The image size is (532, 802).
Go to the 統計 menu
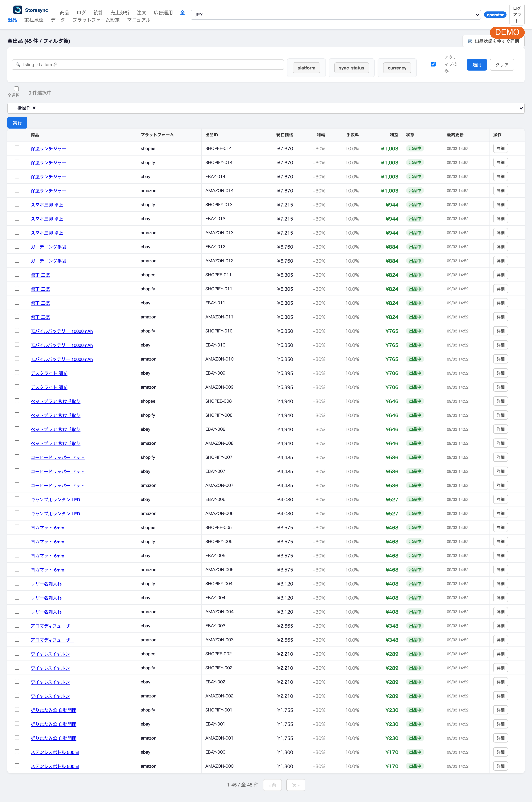tap(98, 13)
